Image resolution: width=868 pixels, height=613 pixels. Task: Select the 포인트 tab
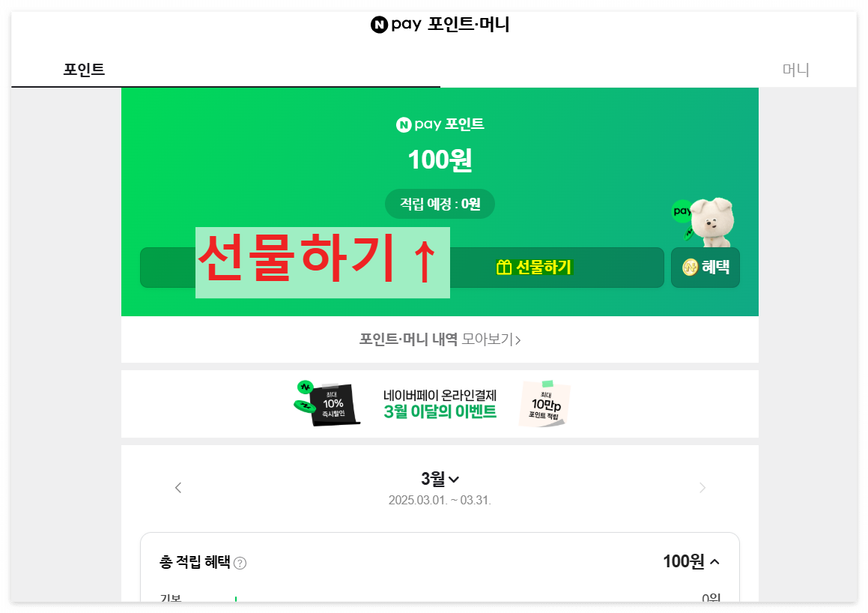[x=84, y=70]
